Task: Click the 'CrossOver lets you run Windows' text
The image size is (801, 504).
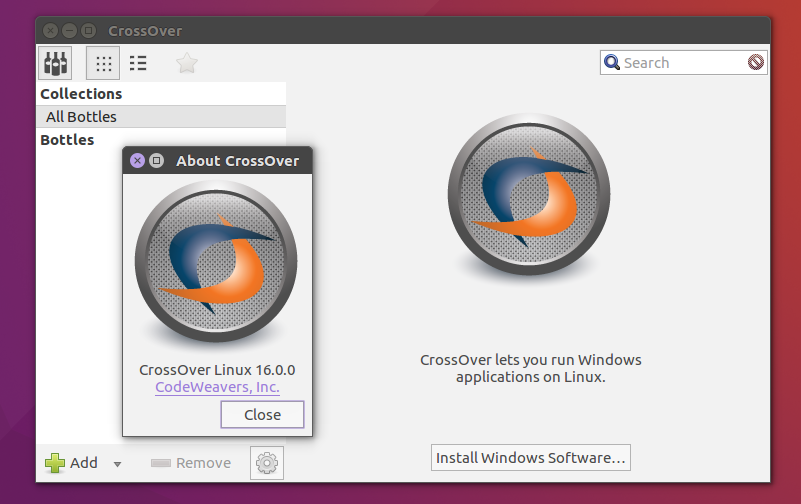Action: (531, 360)
